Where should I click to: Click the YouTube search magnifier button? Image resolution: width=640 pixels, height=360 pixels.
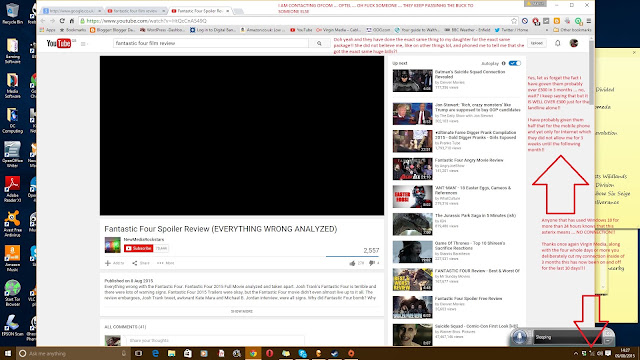click(x=319, y=43)
